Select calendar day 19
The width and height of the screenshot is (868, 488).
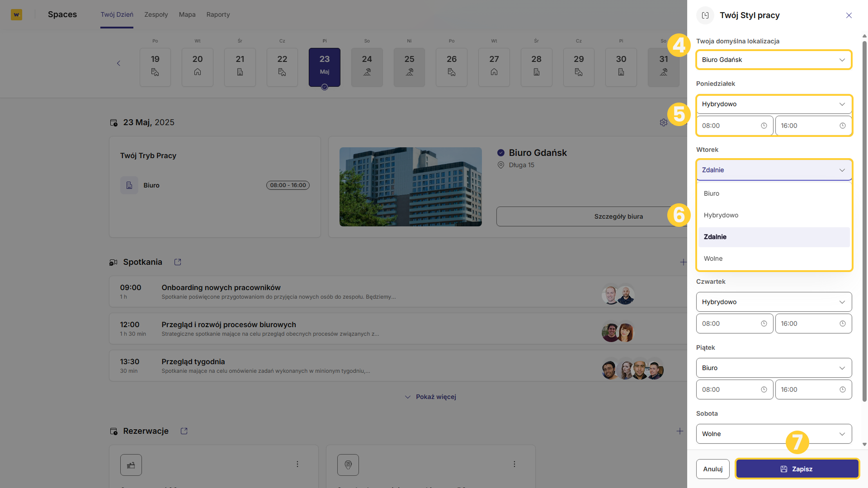(x=155, y=67)
